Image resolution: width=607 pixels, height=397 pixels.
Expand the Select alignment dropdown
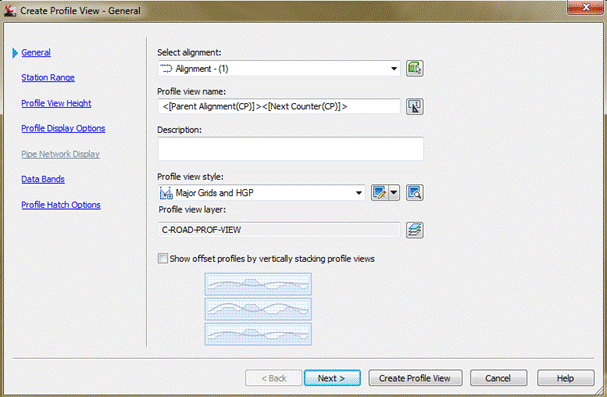point(394,69)
